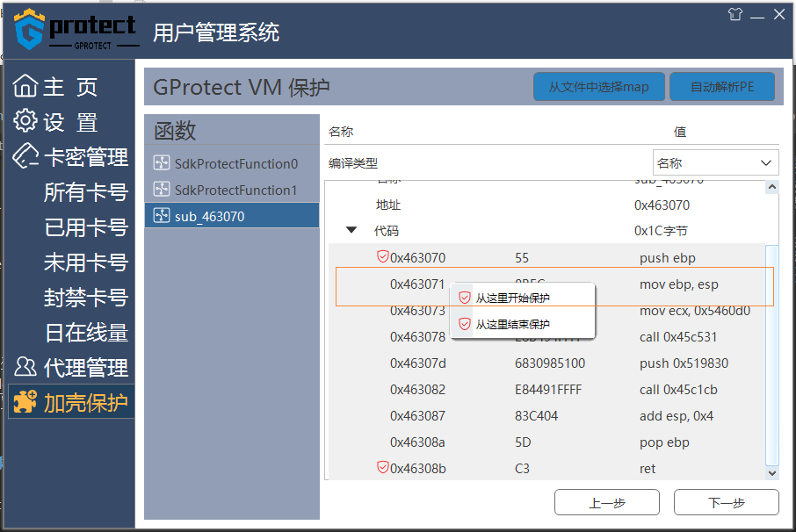Click the home icon beside 主页
The width and height of the screenshot is (796, 532).
click(x=25, y=85)
